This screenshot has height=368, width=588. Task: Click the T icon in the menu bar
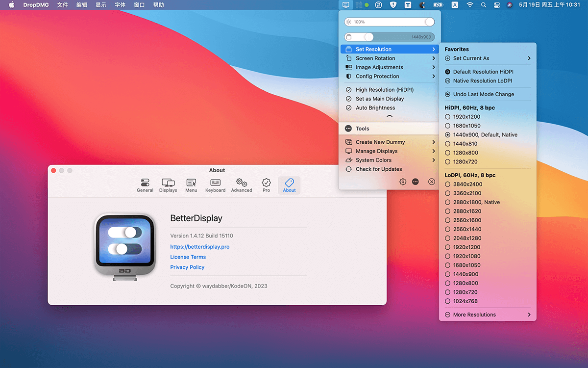point(408,5)
